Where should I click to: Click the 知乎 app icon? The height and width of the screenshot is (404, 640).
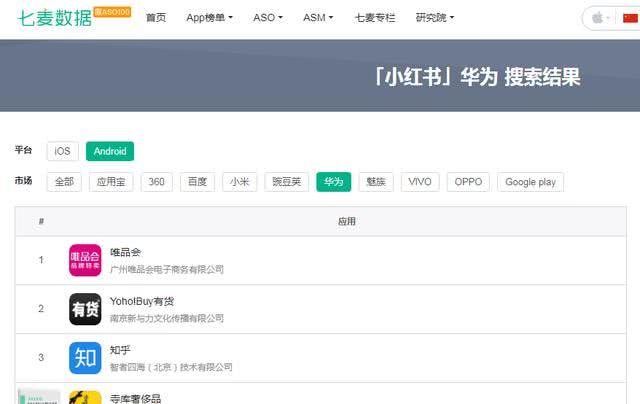tap(85, 357)
